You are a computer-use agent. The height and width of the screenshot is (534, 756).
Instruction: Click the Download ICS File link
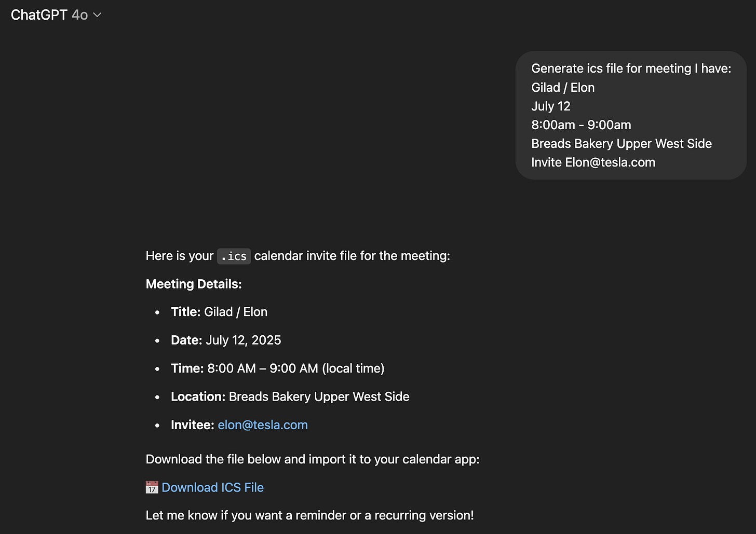[x=212, y=487]
